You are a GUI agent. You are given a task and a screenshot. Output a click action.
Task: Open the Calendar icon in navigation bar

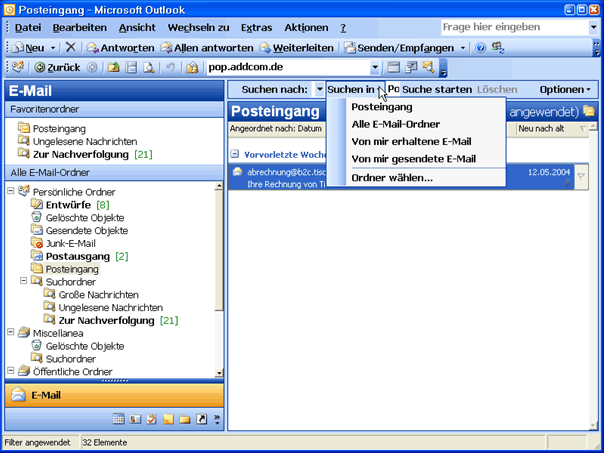(x=118, y=419)
